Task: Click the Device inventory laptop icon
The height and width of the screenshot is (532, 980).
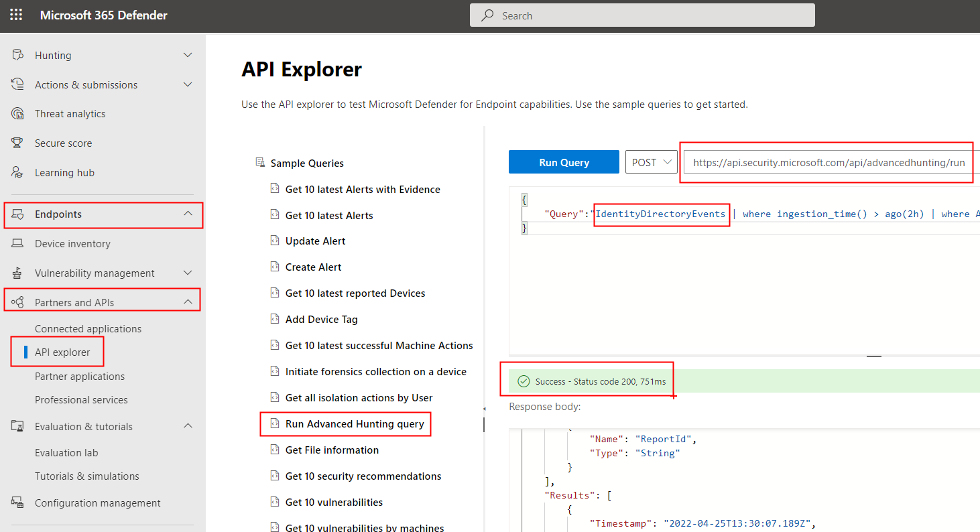Action: [18, 243]
